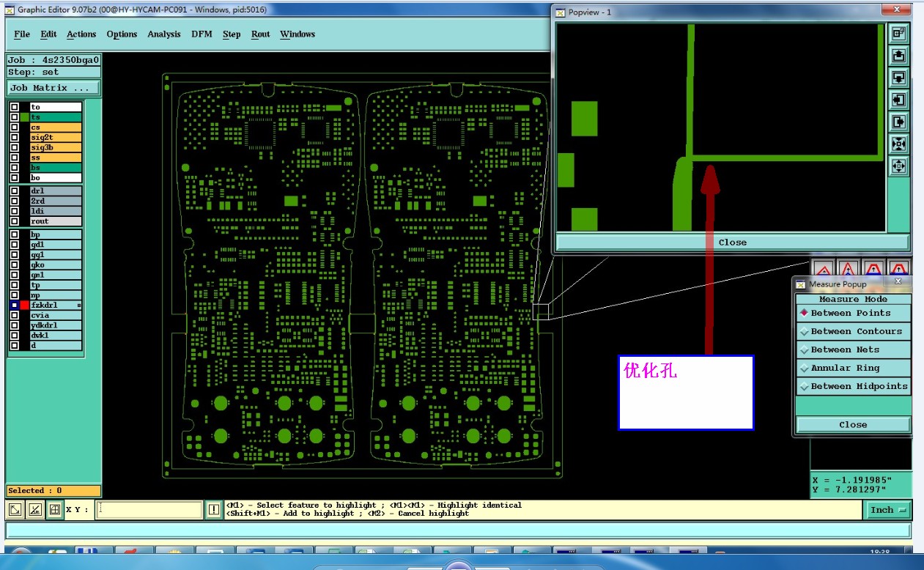Click leftmost coordinate mode icon near X Y
The height and width of the screenshot is (570, 924).
pos(15,510)
